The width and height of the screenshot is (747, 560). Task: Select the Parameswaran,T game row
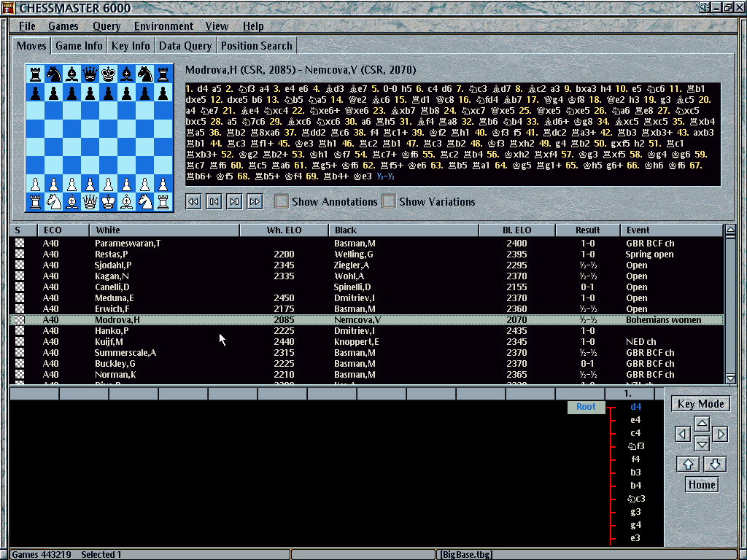click(366, 244)
